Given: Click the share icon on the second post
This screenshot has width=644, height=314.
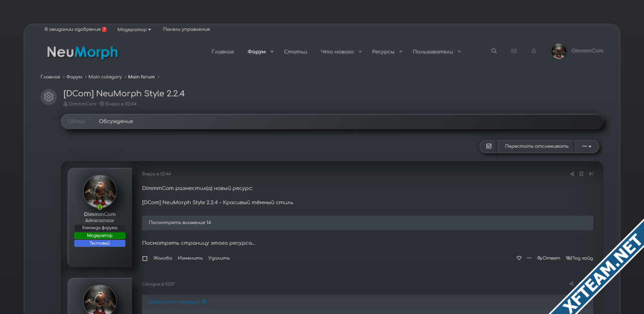Looking at the screenshot, I should [x=572, y=284].
